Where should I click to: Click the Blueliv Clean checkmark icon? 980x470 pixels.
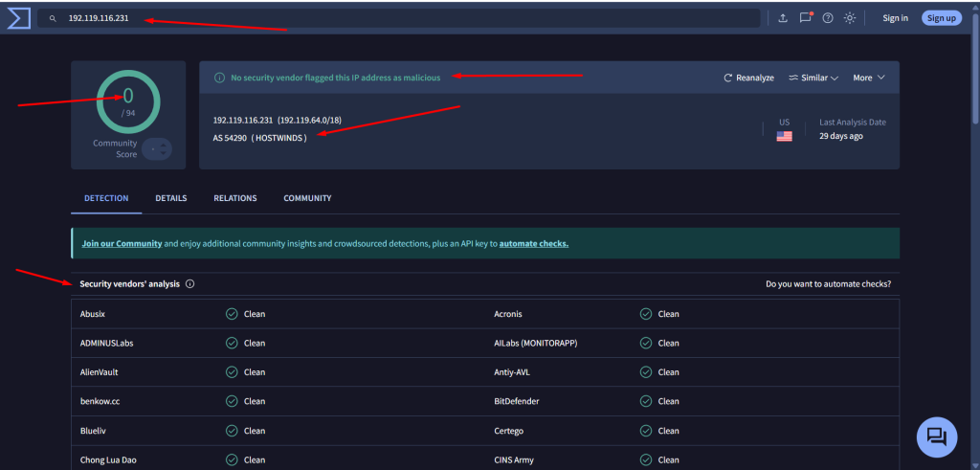232,431
